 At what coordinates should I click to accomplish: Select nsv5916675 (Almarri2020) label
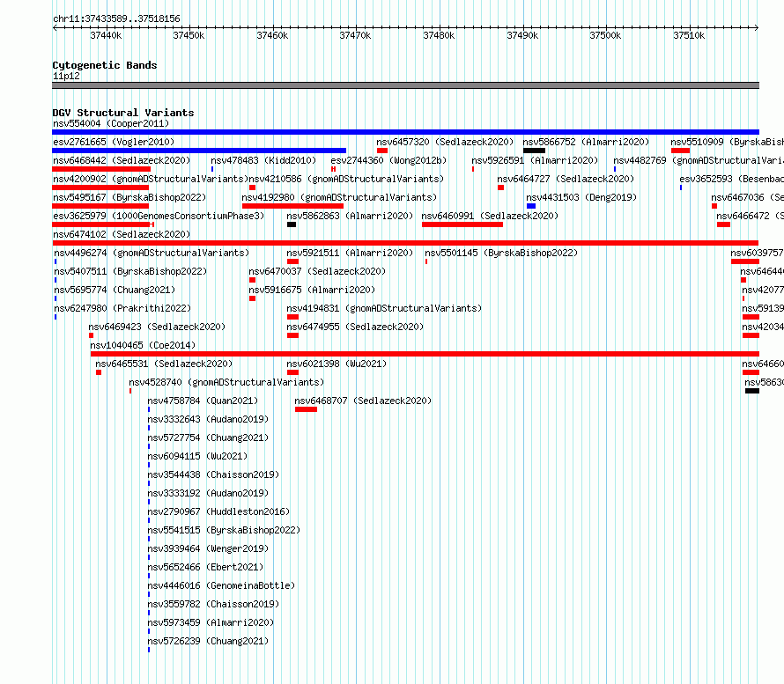point(312,290)
